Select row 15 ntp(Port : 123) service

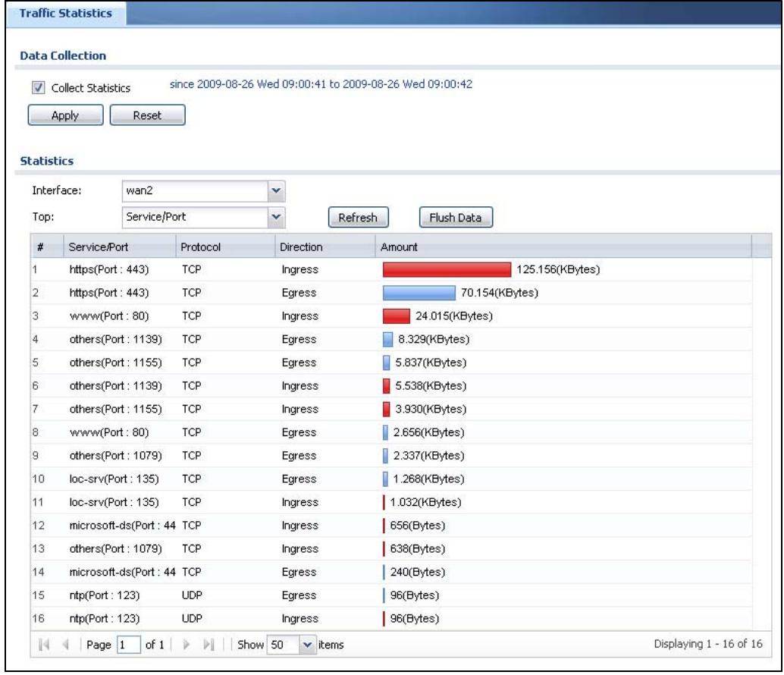point(105,595)
